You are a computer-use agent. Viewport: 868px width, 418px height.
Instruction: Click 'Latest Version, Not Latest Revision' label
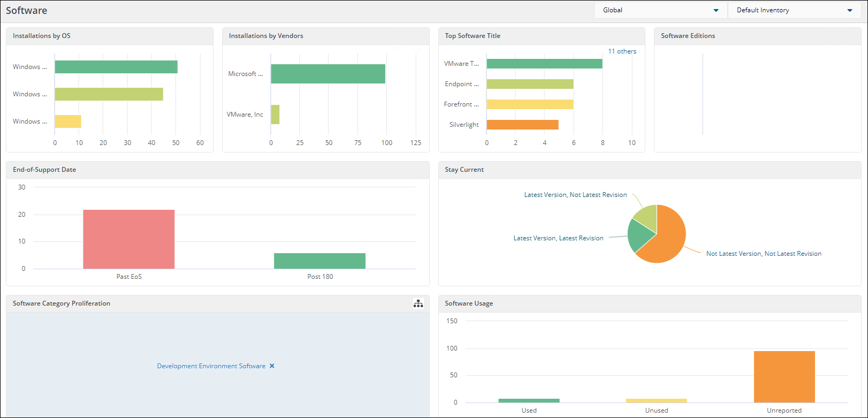point(575,195)
